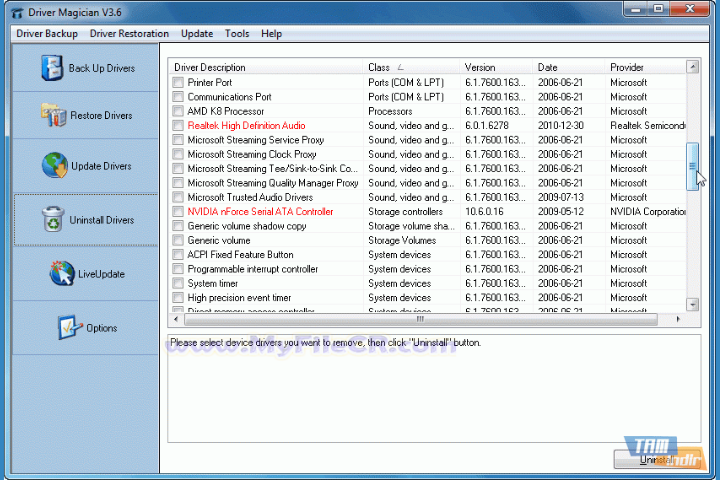Select the Programmable interrupt controller row

point(428,269)
